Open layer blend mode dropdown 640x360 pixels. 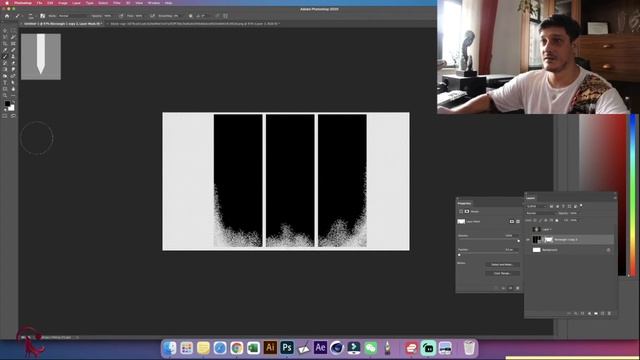pos(541,213)
